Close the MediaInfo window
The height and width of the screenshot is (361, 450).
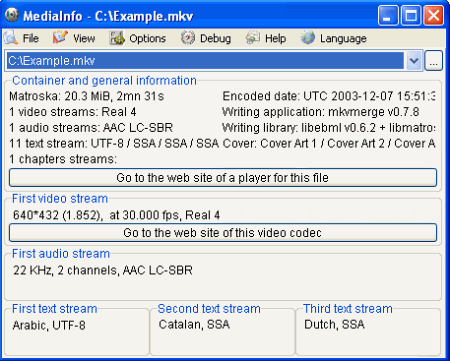click(x=433, y=15)
